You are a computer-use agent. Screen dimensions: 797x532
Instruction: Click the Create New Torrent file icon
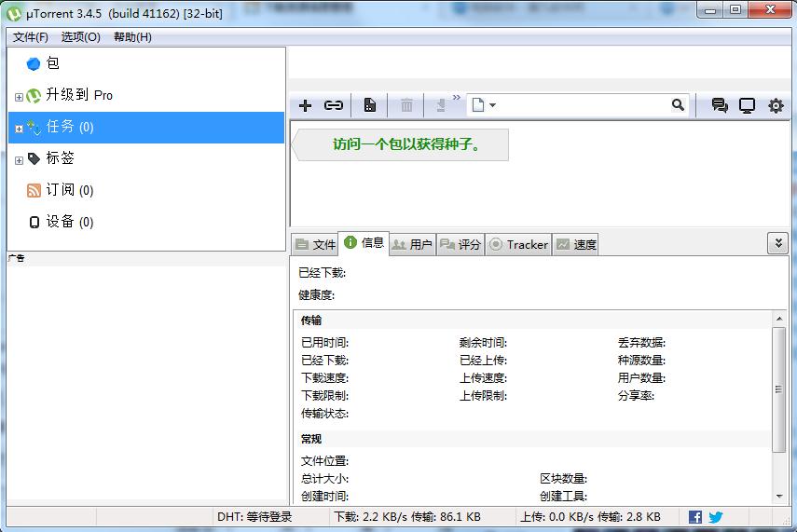coord(370,105)
